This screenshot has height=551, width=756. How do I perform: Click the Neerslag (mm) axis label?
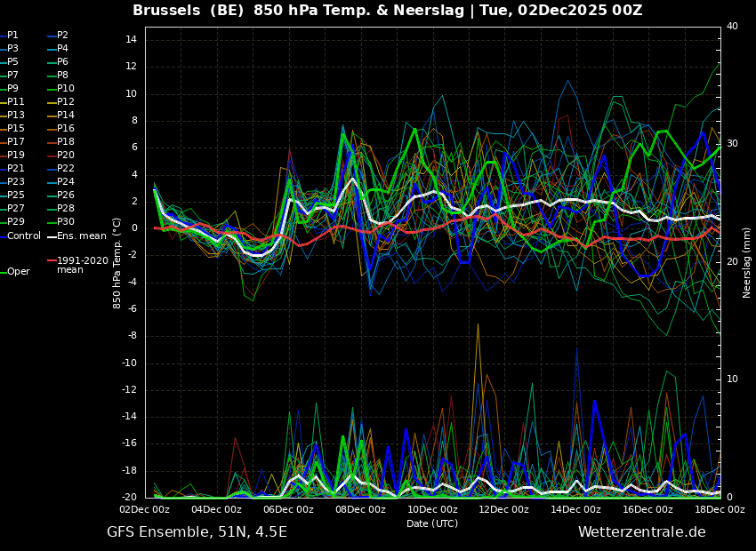tap(747, 262)
